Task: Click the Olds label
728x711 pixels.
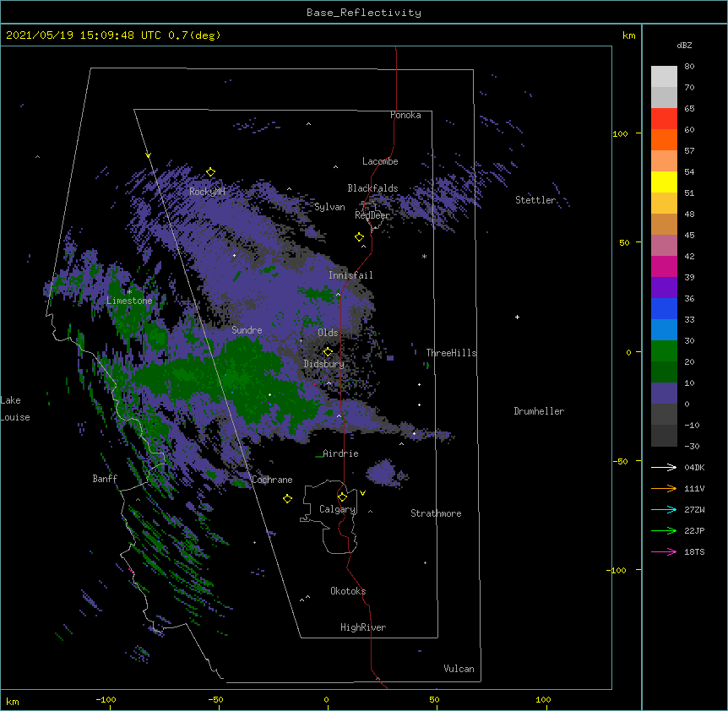Action: [328, 333]
